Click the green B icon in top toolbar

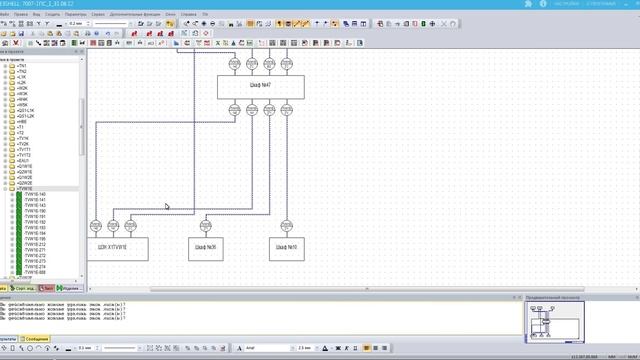pyautogui.click(x=423, y=24)
